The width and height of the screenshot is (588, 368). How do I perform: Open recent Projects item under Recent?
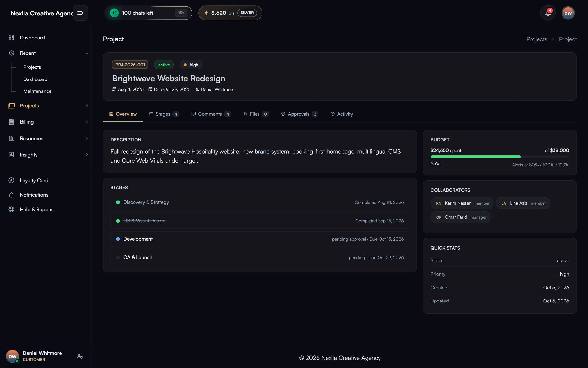pos(32,67)
